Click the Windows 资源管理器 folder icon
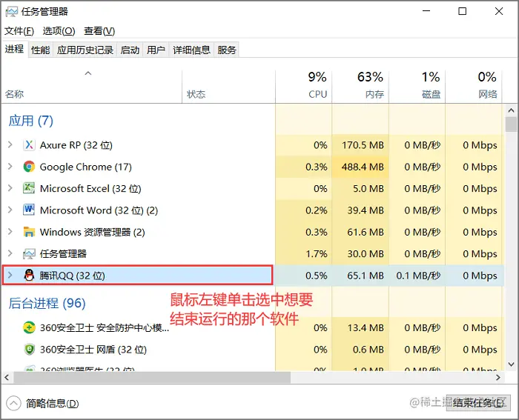The image size is (519, 420). [29, 232]
